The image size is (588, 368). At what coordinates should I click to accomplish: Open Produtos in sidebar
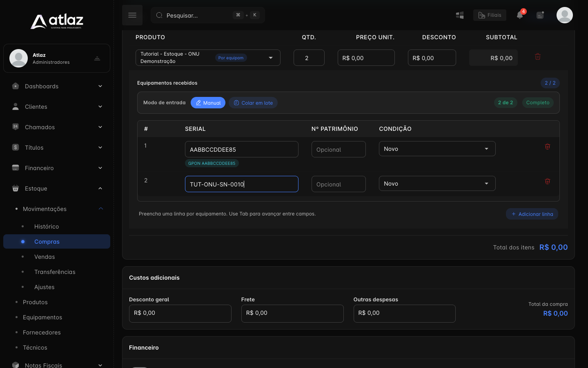tap(35, 302)
